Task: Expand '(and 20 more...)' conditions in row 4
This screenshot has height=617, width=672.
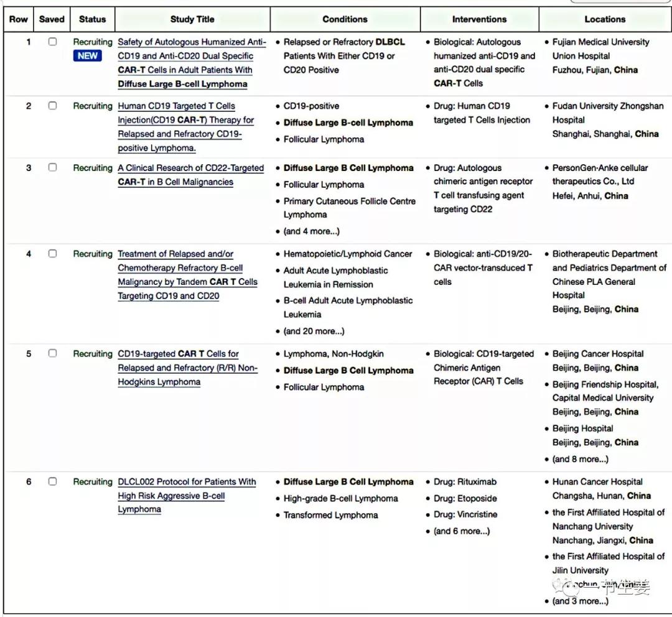Action: tap(314, 331)
